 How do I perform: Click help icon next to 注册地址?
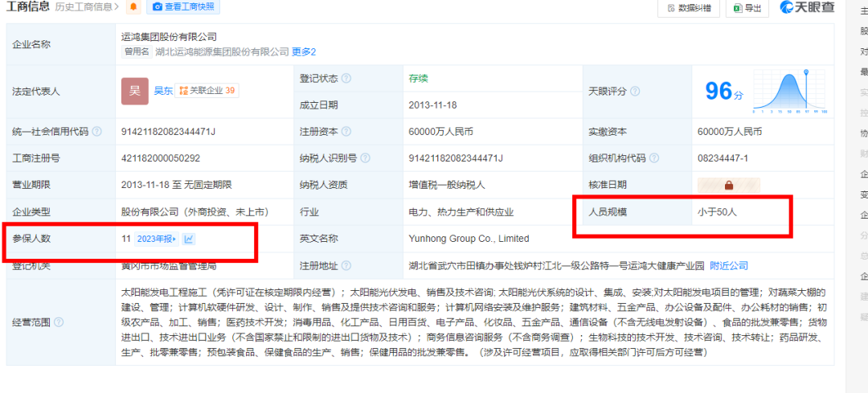[x=346, y=266]
